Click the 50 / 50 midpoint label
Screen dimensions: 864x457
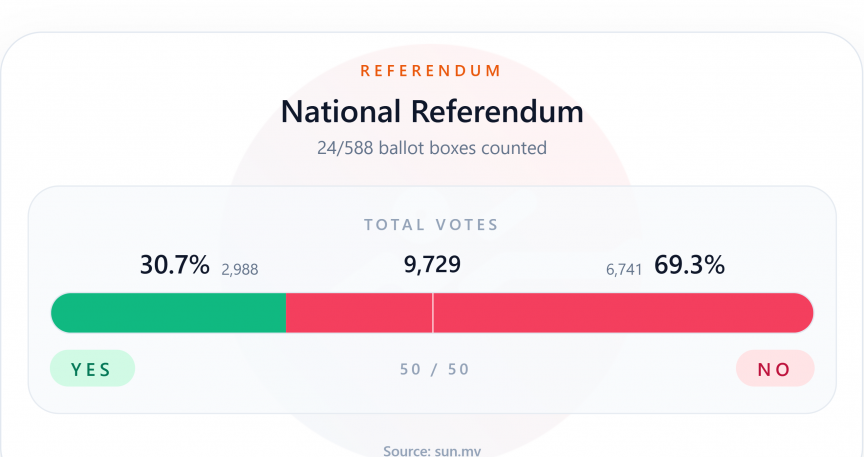434,369
